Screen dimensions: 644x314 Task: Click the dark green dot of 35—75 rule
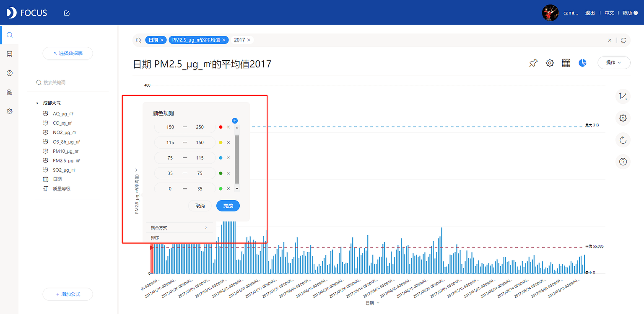[221, 173]
